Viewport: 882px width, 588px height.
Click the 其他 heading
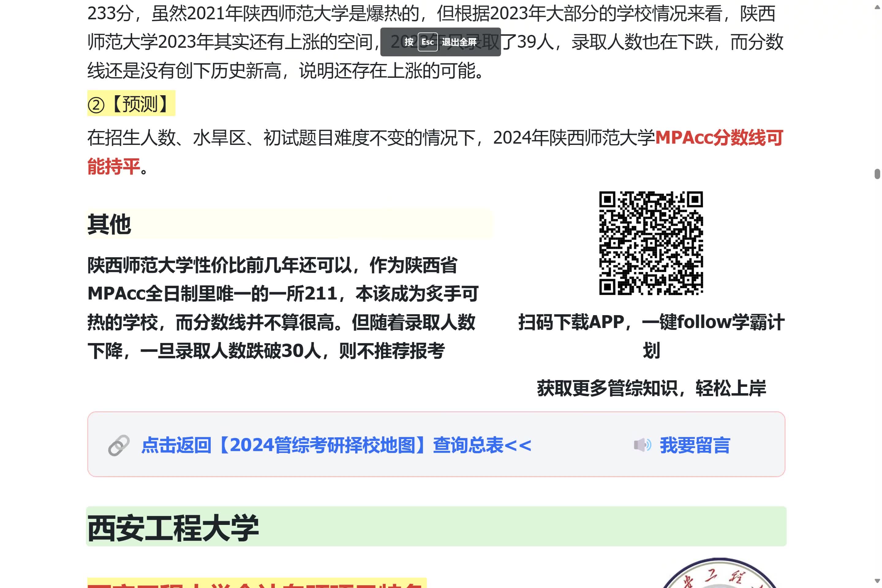coord(109,224)
